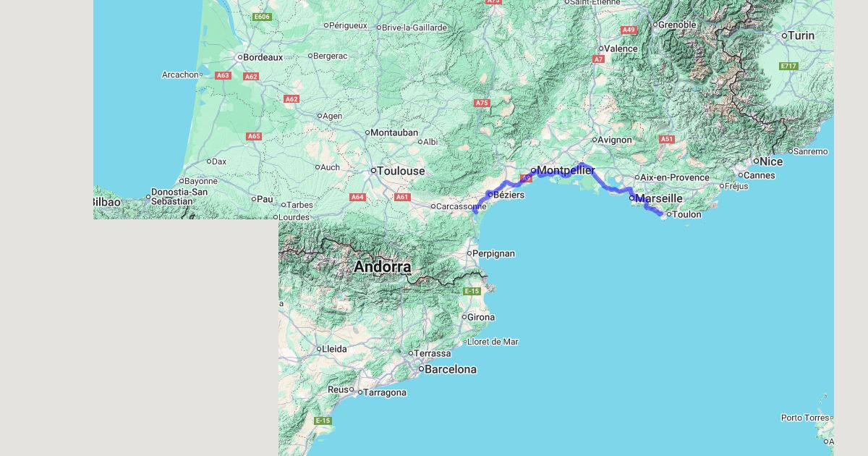Click the A7 shield below Valence
The height and width of the screenshot is (456, 868).
(598, 59)
